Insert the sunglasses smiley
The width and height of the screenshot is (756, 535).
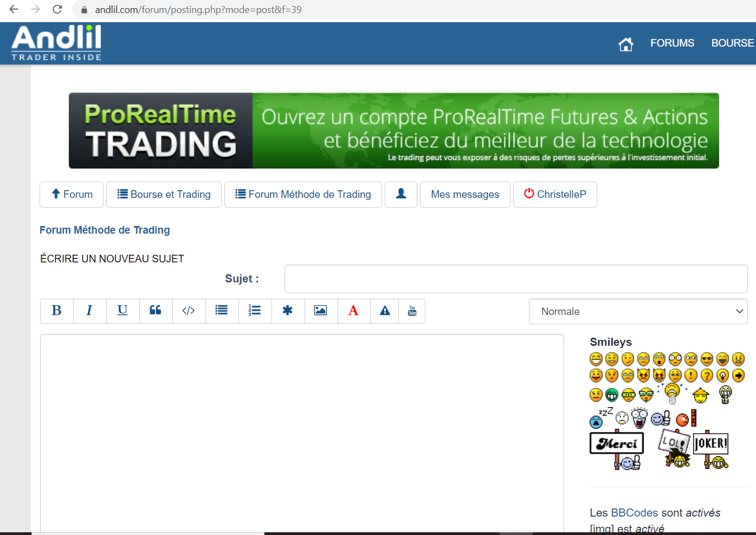707,359
